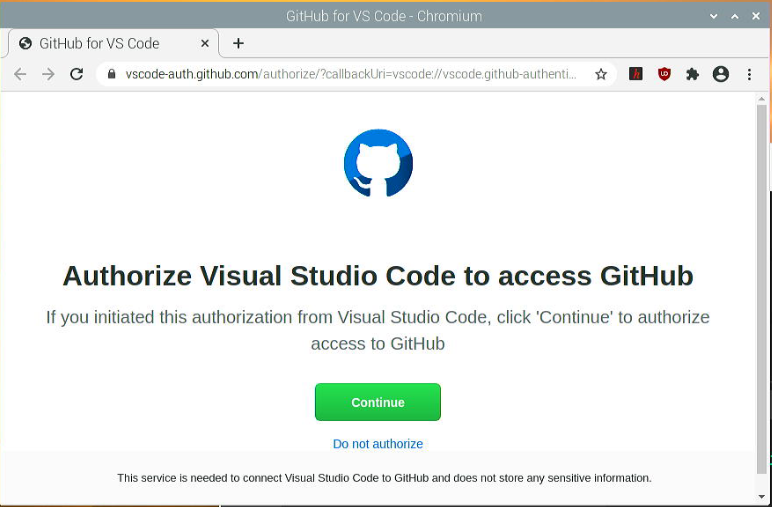Click the green Continue button
This screenshot has width=772, height=507.
pyautogui.click(x=378, y=402)
